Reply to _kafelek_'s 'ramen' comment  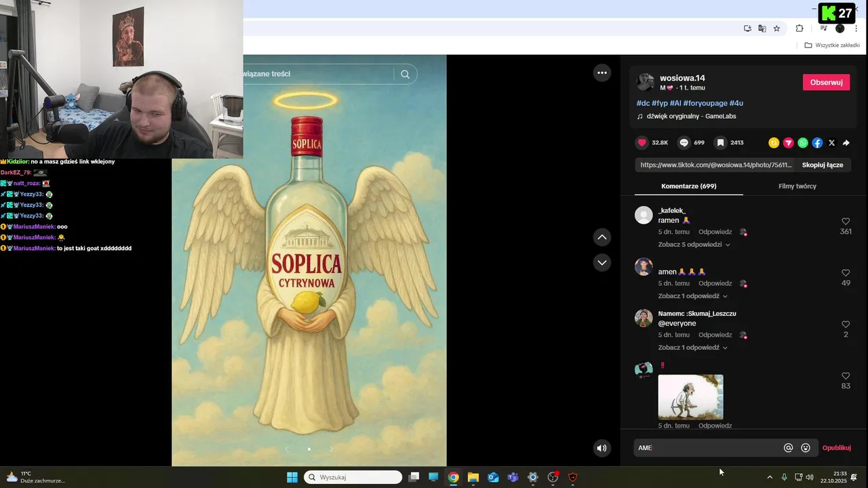click(x=715, y=232)
